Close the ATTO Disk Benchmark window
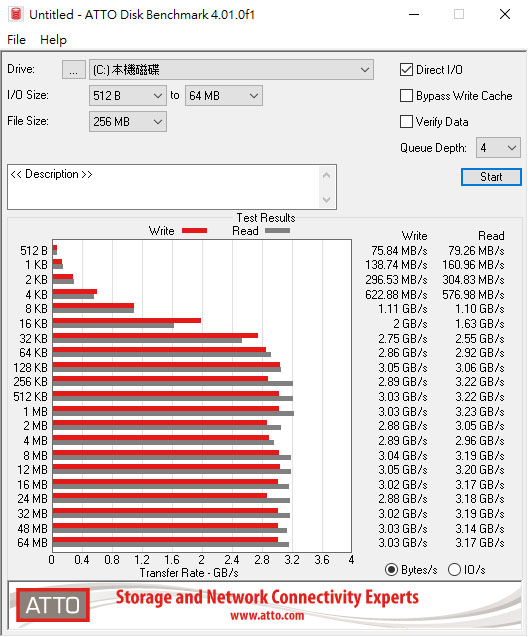528x637 pixels. tap(505, 15)
